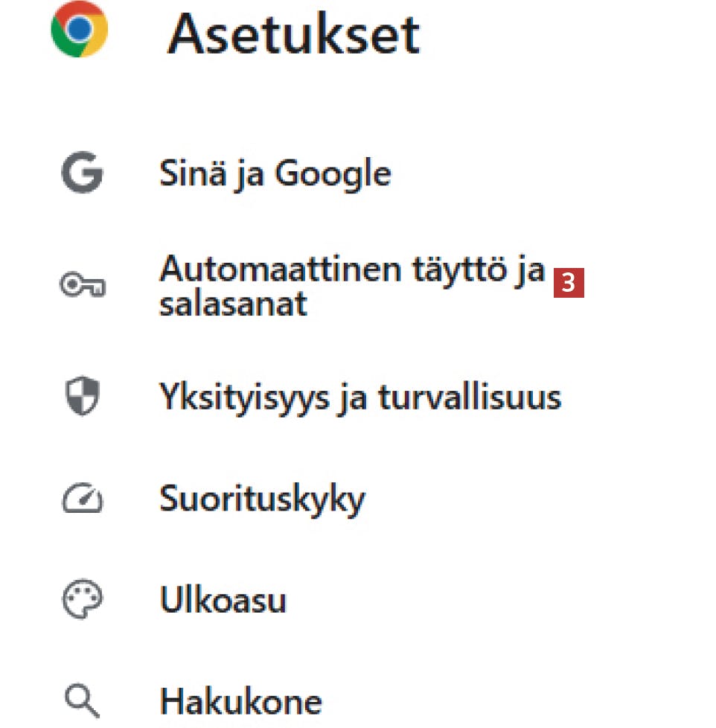Click the Asetukset page title
716x728 pixels.
(293, 33)
